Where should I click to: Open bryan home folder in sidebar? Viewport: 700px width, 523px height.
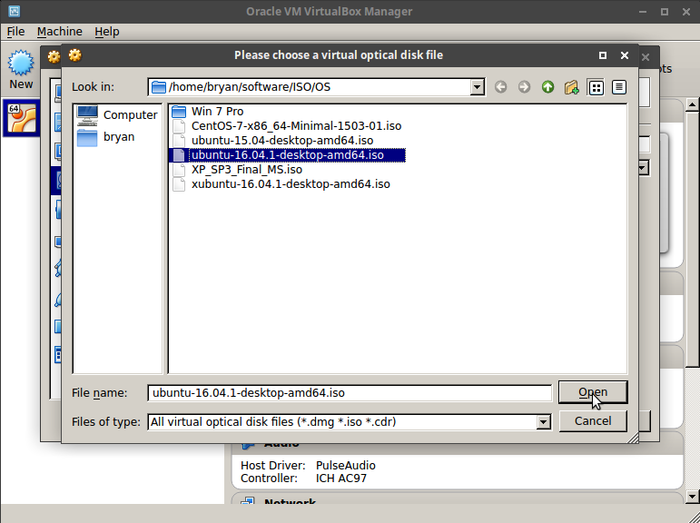click(x=105, y=137)
